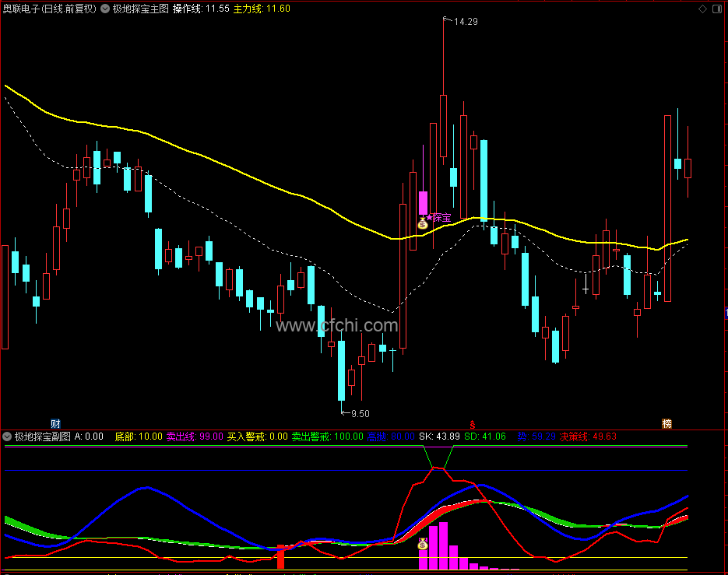Open the 极地探宝副图 sub-chart dropdown circle
Image resolution: width=728 pixels, height=575 pixels.
point(7,437)
